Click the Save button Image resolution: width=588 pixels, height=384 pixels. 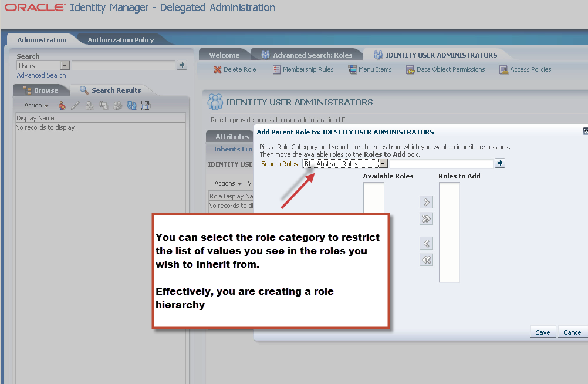click(x=543, y=332)
